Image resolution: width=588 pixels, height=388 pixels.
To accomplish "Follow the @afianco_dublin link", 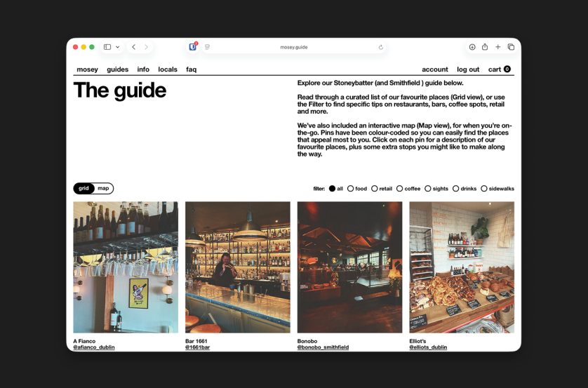I will pos(94,347).
